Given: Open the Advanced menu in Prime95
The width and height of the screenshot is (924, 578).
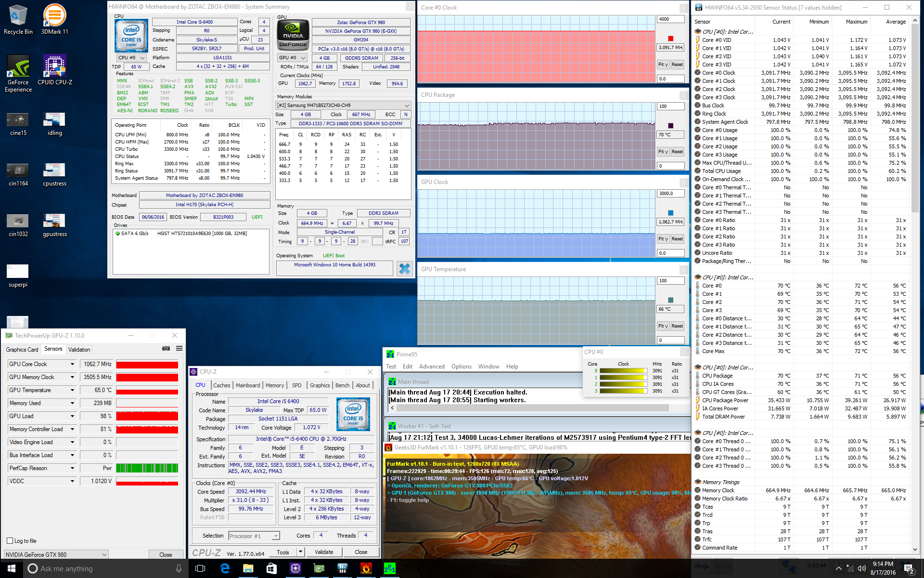Looking at the screenshot, I should coord(432,367).
